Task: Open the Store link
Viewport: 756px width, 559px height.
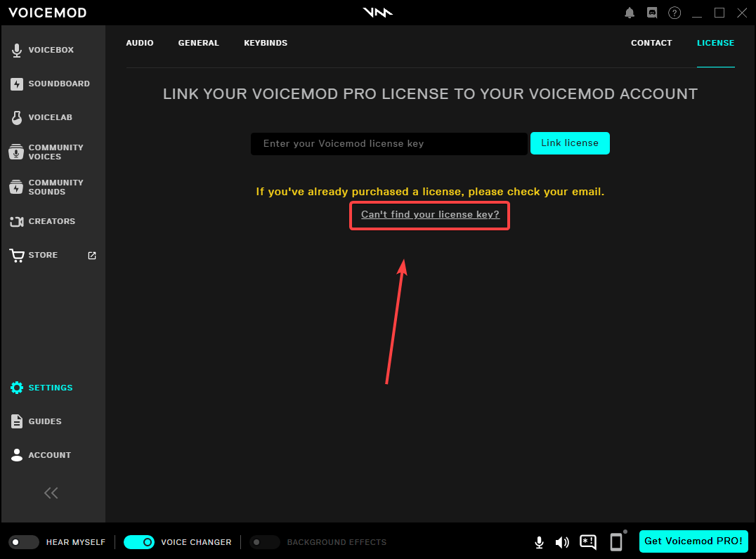Action: (34, 255)
